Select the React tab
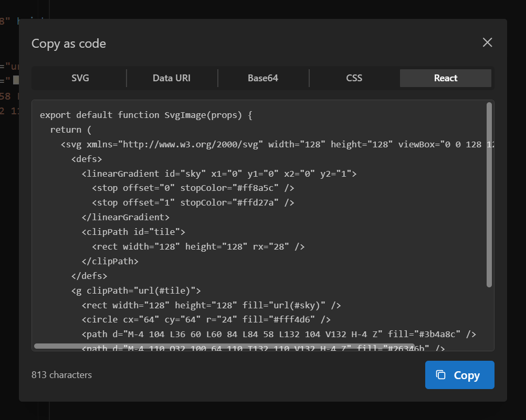The height and width of the screenshot is (420, 526). point(446,78)
